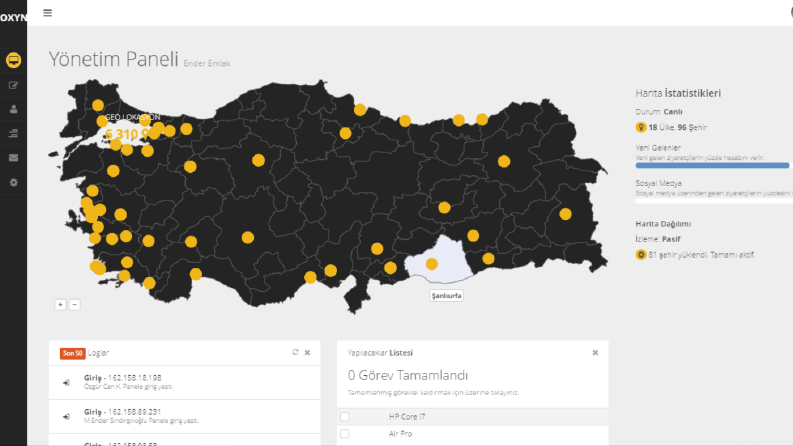The width and height of the screenshot is (793, 446).
Task: Click the map marker inside Şanlıurfa
Action: click(431, 264)
